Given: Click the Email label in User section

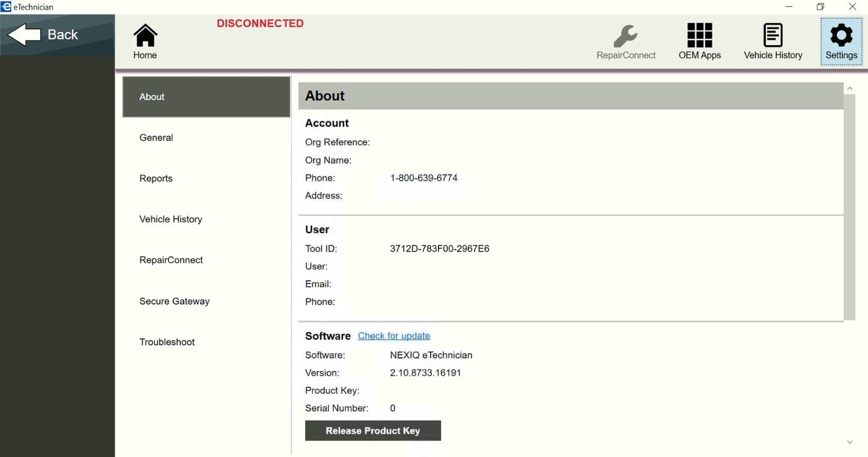Looking at the screenshot, I should tap(318, 284).
